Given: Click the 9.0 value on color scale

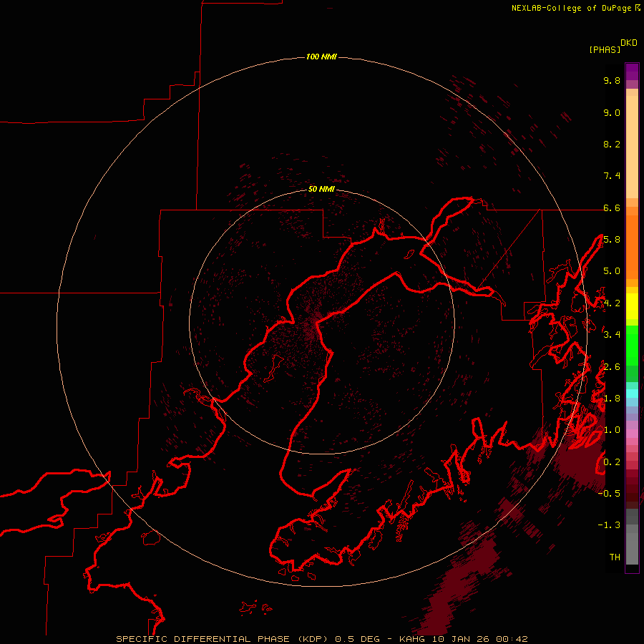Looking at the screenshot, I should (x=612, y=112).
